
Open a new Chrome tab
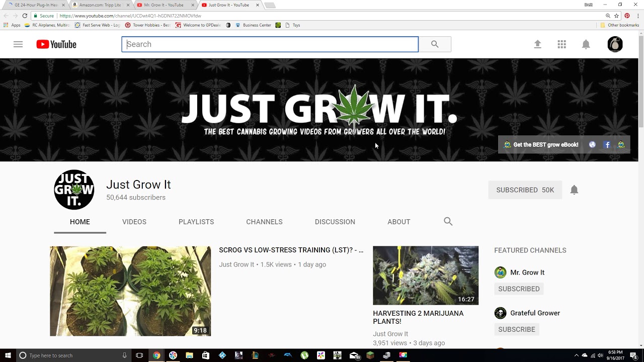click(x=270, y=6)
